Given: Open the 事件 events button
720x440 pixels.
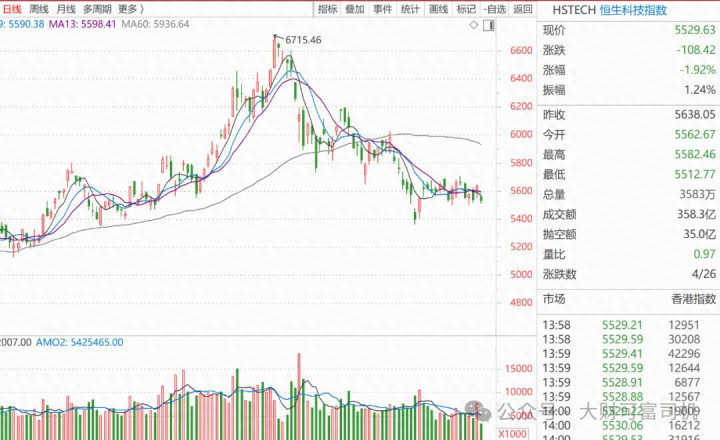Looking at the screenshot, I should 382,9.
